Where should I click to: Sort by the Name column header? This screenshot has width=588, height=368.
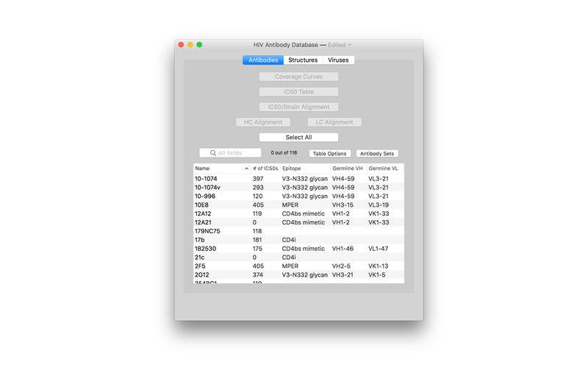[222, 169]
